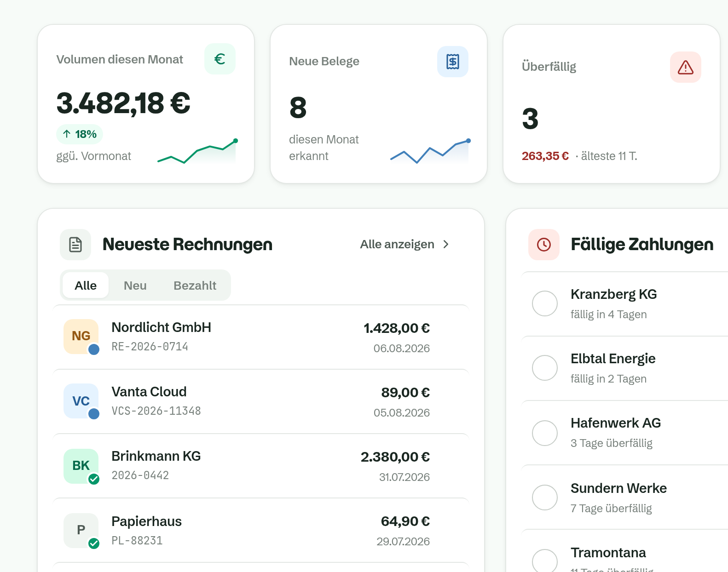Click the green trend line chart in Volumen card
Viewport: 728px width, 572px height.
(x=197, y=151)
